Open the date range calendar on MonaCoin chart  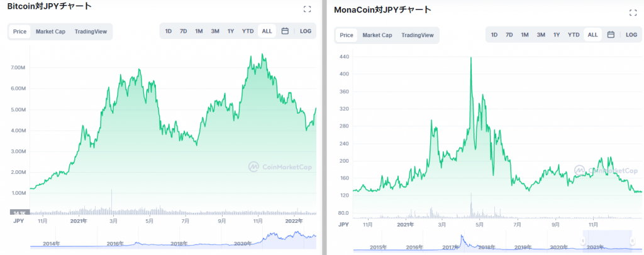(x=611, y=35)
